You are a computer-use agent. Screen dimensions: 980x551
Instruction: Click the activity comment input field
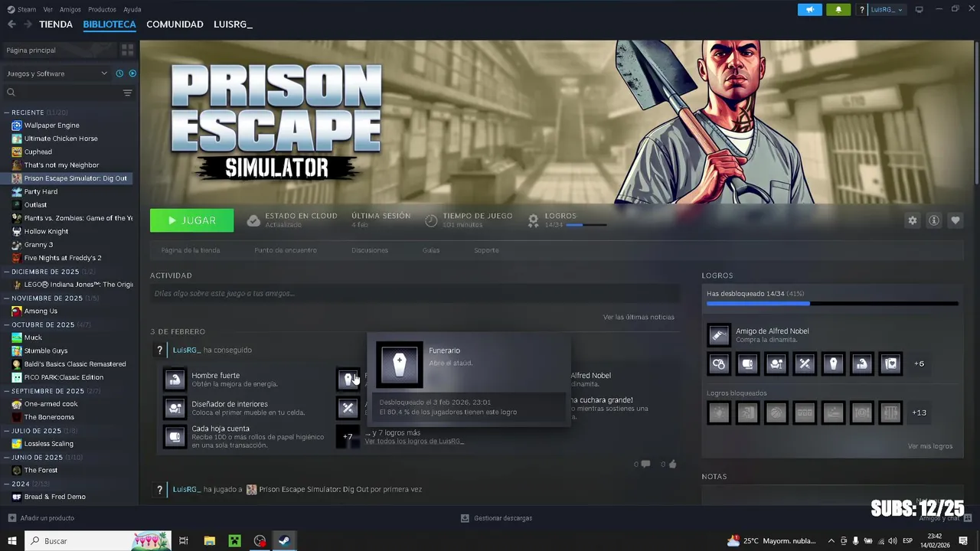pos(415,293)
